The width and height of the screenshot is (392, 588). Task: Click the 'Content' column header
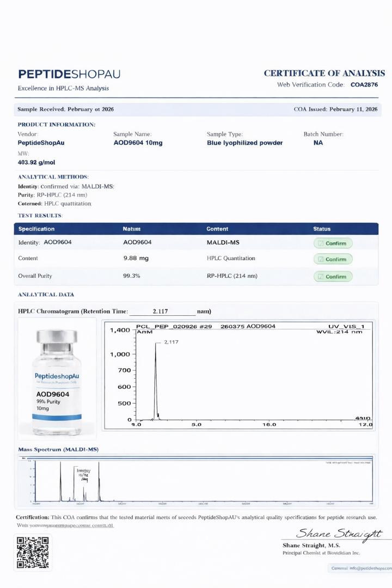[x=217, y=229]
